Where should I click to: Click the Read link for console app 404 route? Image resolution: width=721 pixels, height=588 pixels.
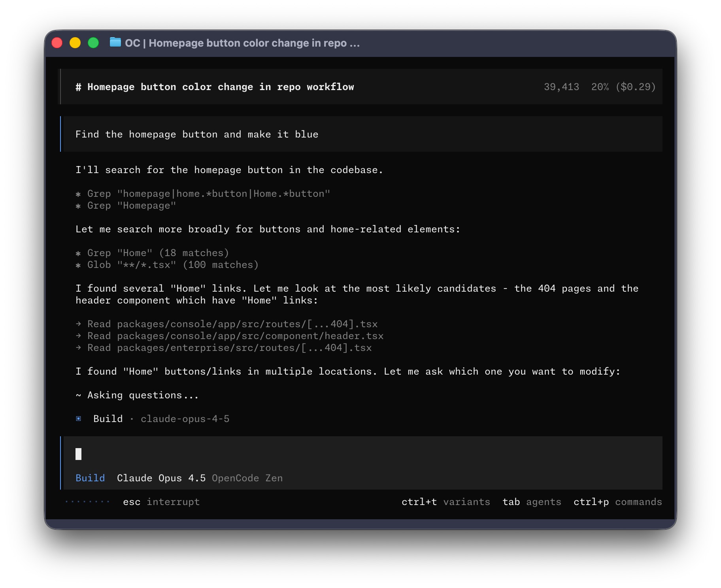(231, 324)
